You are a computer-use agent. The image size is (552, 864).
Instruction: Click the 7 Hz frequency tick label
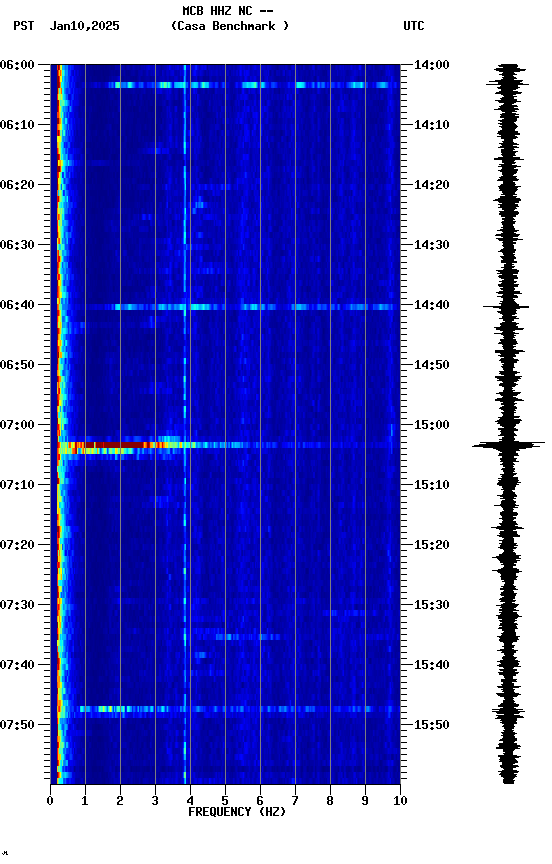tap(295, 801)
